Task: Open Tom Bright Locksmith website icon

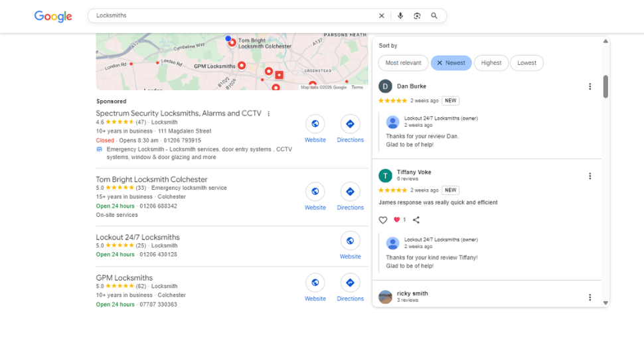Action: [315, 192]
